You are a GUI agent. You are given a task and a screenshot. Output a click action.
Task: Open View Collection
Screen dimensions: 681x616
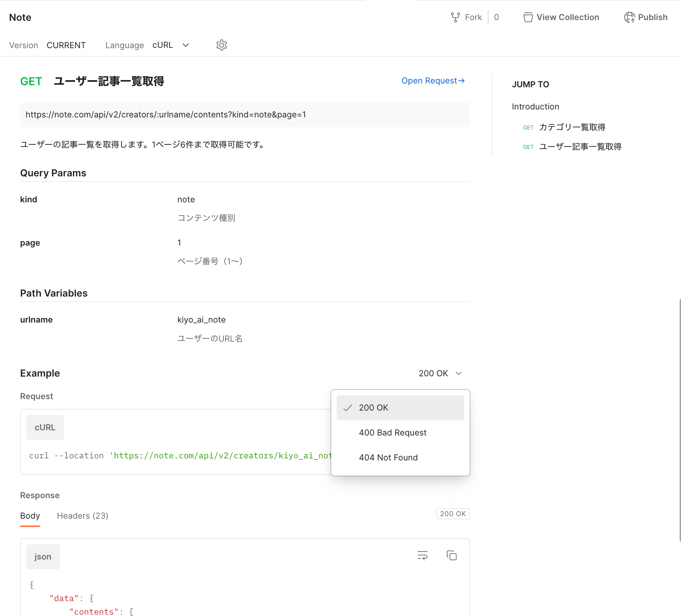[x=561, y=17]
